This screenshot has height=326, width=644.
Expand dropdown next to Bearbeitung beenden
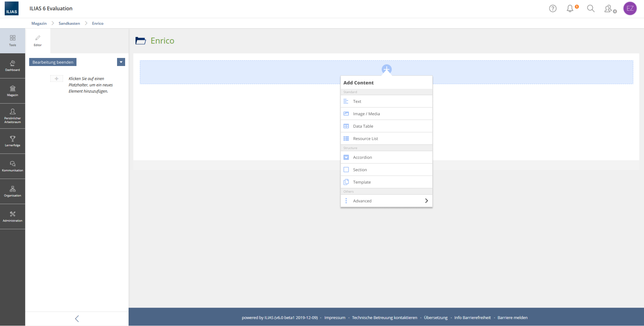click(x=121, y=62)
